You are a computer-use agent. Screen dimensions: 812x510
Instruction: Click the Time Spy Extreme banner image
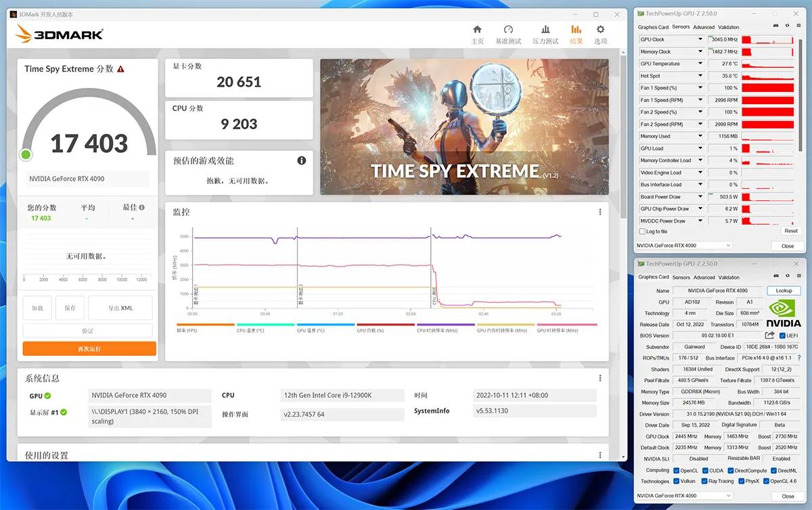(464, 126)
